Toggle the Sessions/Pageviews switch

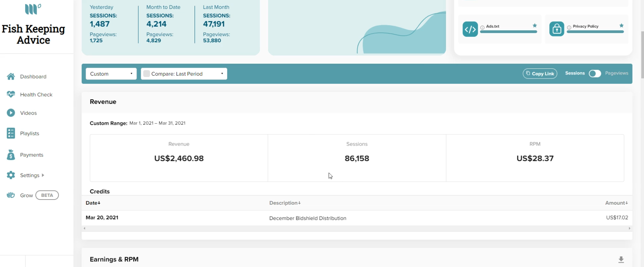pyautogui.click(x=595, y=73)
